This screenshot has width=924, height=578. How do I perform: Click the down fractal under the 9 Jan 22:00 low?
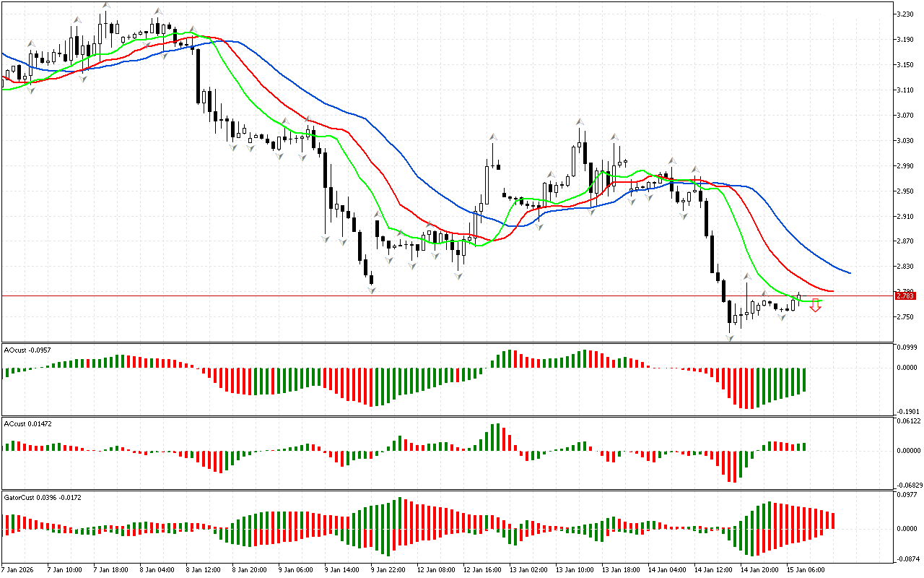point(372,290)
